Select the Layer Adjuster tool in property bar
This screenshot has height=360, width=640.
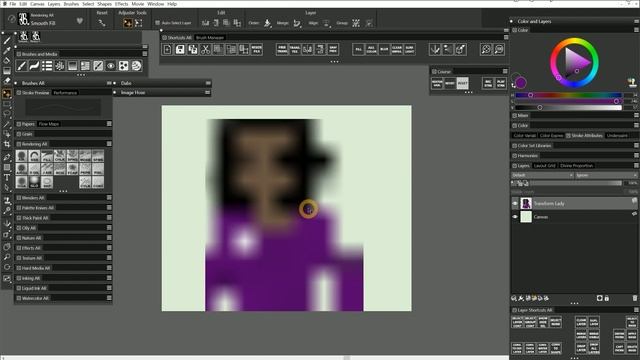pos(127,23)
